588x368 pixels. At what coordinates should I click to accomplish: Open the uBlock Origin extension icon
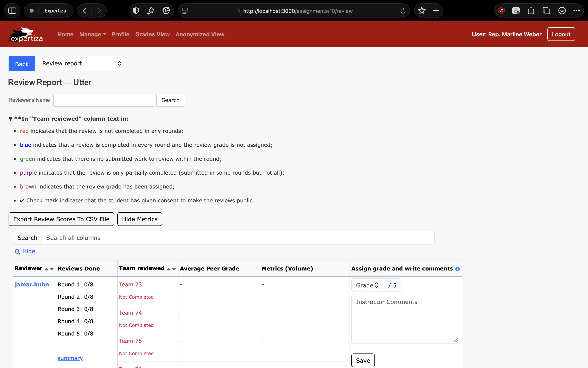click(501, 11)
